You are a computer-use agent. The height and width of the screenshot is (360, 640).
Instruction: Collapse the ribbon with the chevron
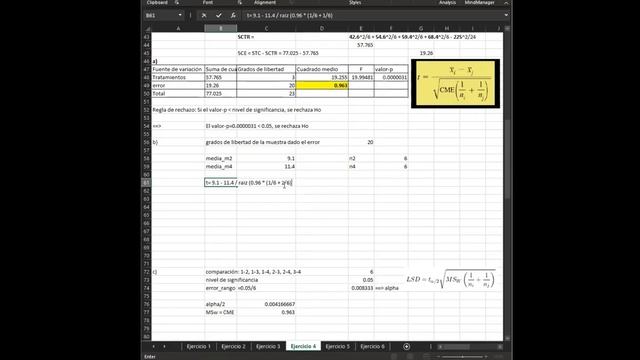(506, 2)
